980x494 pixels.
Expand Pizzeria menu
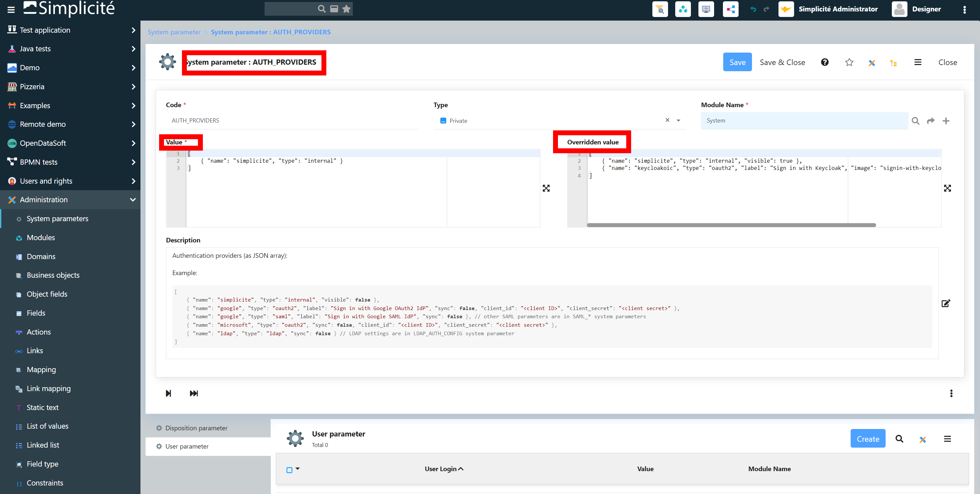70,87
